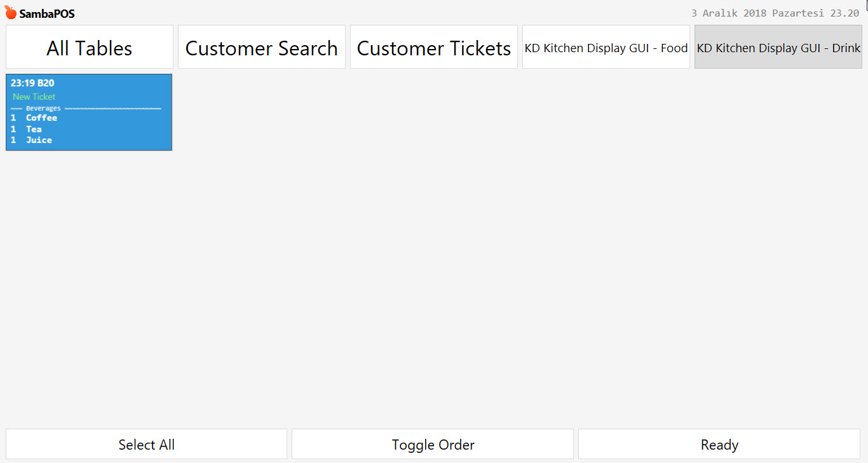This screenshot has height=463, width=868.
Task: Switch to Customer Search
Action: click(x=262, y=48)
